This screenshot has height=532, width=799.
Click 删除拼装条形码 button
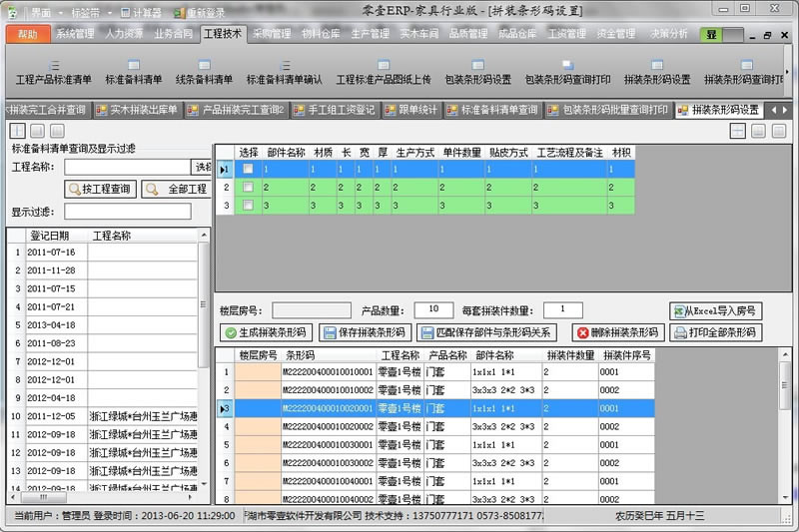(x=617, y=332)
